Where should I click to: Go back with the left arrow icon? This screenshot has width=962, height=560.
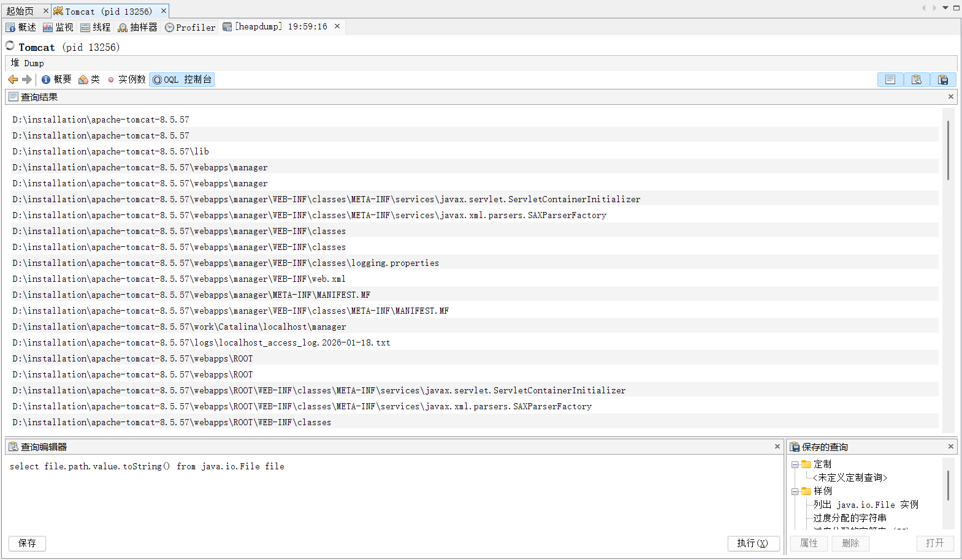[x=13, y=80]
